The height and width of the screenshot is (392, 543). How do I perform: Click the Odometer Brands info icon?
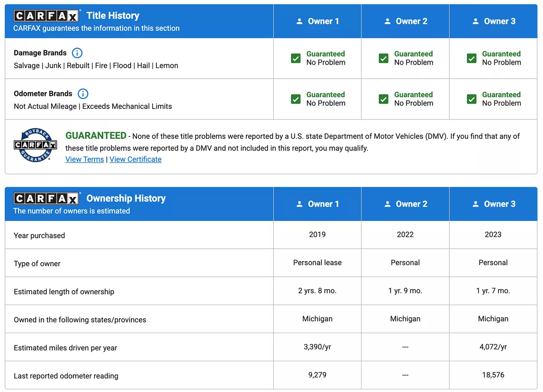pos(83,94)
